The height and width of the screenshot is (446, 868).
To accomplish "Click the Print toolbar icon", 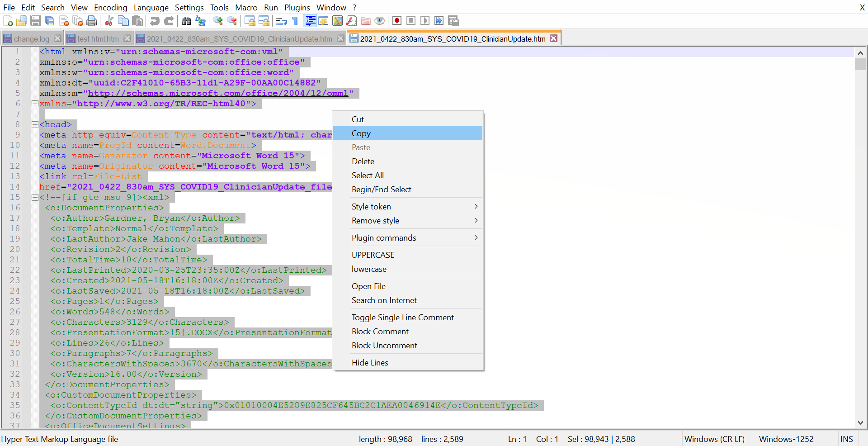I will pos(92,21).
